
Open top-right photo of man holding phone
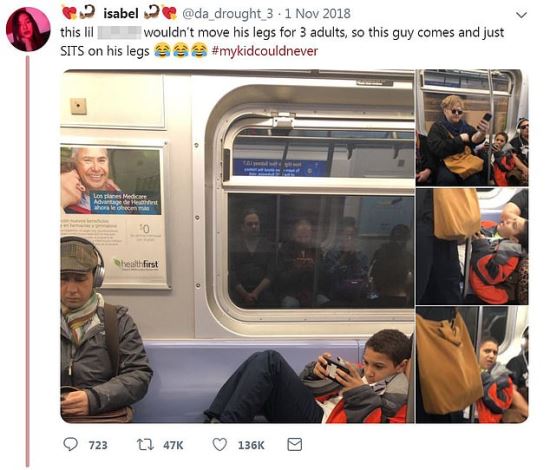click(x=472, y=128)
